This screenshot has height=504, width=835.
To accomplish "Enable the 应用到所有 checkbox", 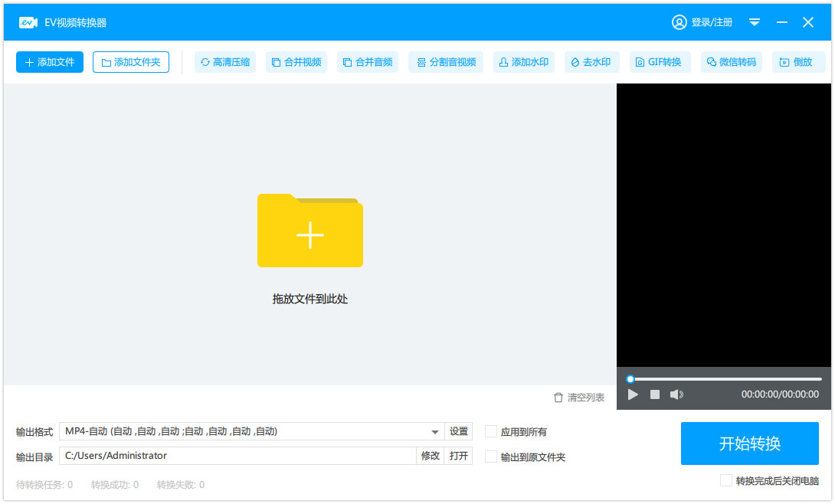I will pos(491,432).
